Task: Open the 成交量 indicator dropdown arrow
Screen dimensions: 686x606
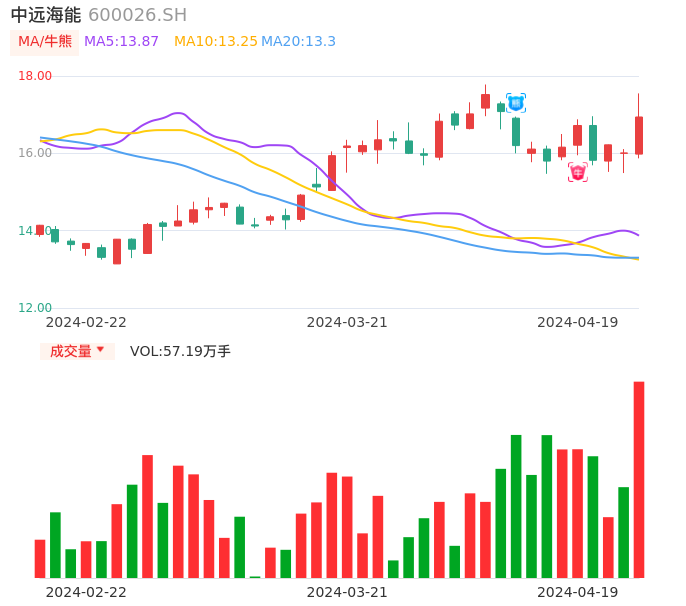Action: (x=100, y=350)
